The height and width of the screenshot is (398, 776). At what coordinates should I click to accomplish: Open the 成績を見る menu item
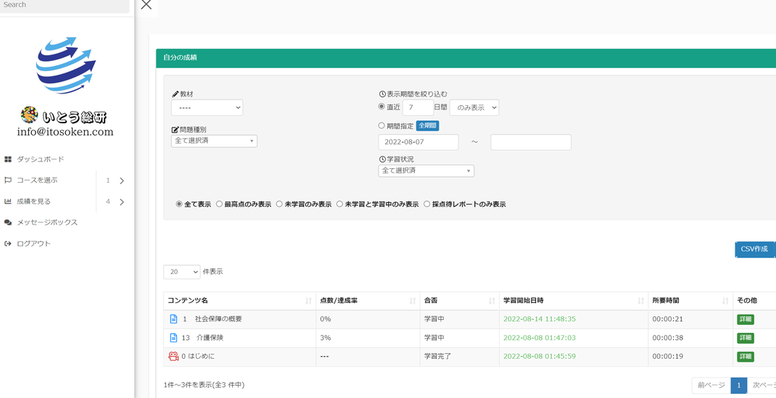pyautogui.click(x=34, y=201)
